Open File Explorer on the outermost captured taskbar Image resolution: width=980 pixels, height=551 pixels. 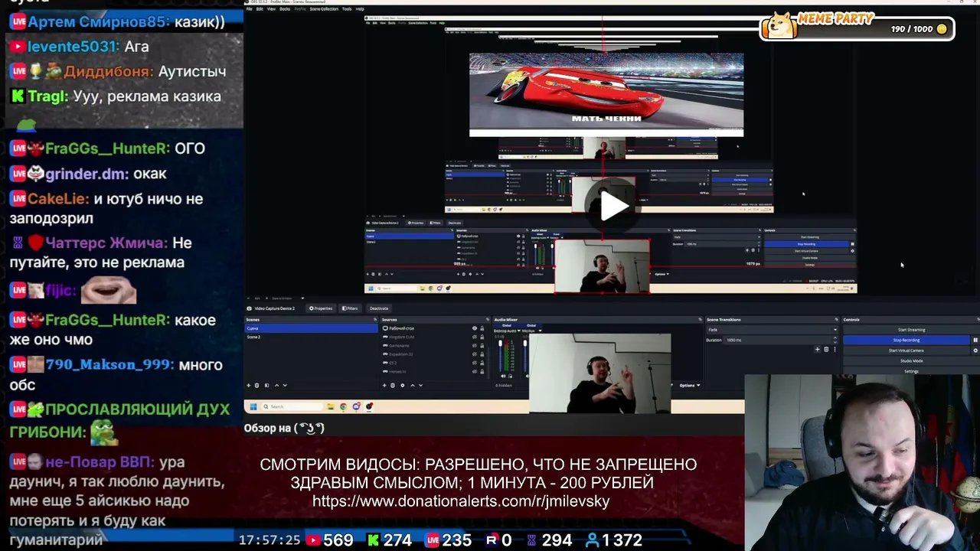[330, 406]
